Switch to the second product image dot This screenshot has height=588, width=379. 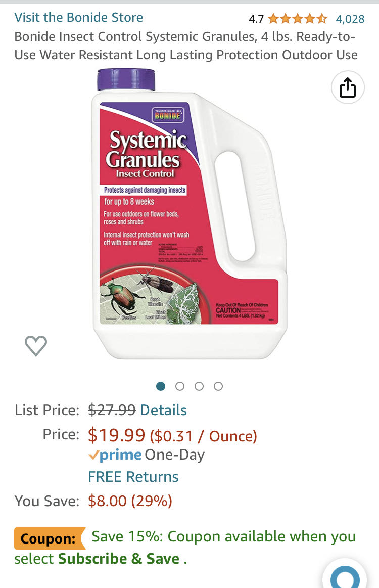[x=180, y=386]
